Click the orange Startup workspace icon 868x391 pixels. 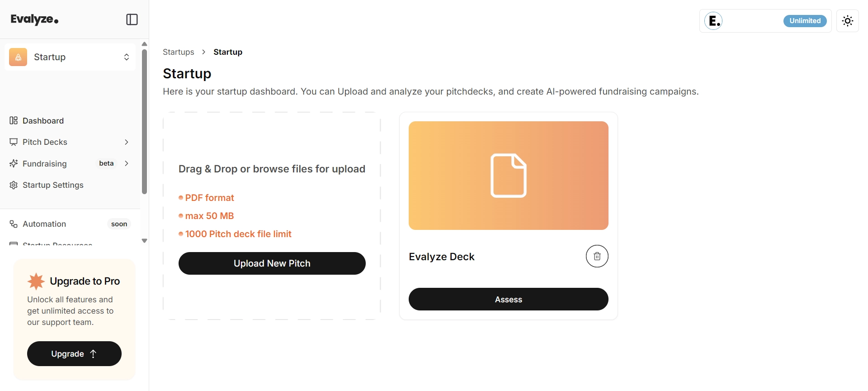[x=18, y=57]
